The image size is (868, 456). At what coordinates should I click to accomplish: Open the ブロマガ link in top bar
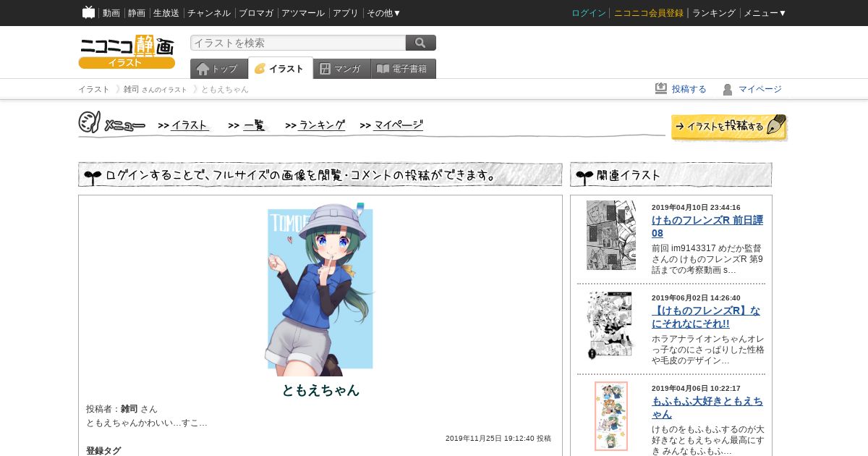point(256,13)
